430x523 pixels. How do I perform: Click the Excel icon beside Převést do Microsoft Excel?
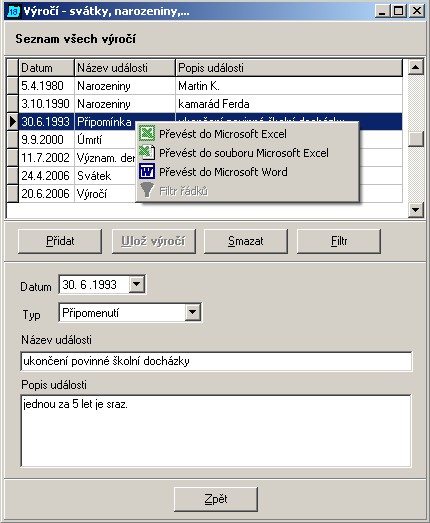[147, 133]
